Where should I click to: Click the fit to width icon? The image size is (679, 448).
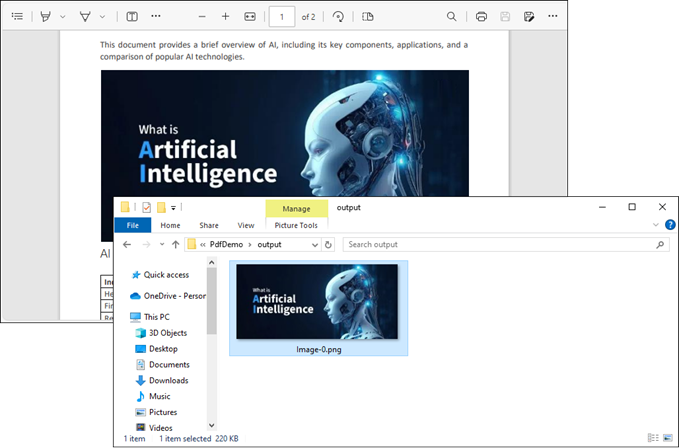(x=250, y=16)
